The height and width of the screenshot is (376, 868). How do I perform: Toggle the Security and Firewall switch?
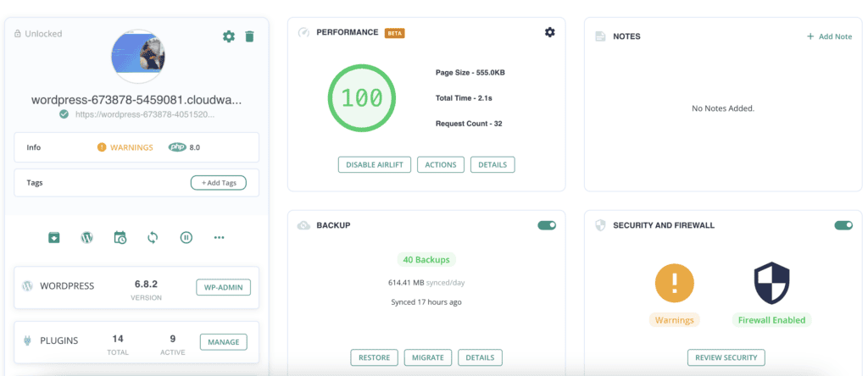[843, 225]
